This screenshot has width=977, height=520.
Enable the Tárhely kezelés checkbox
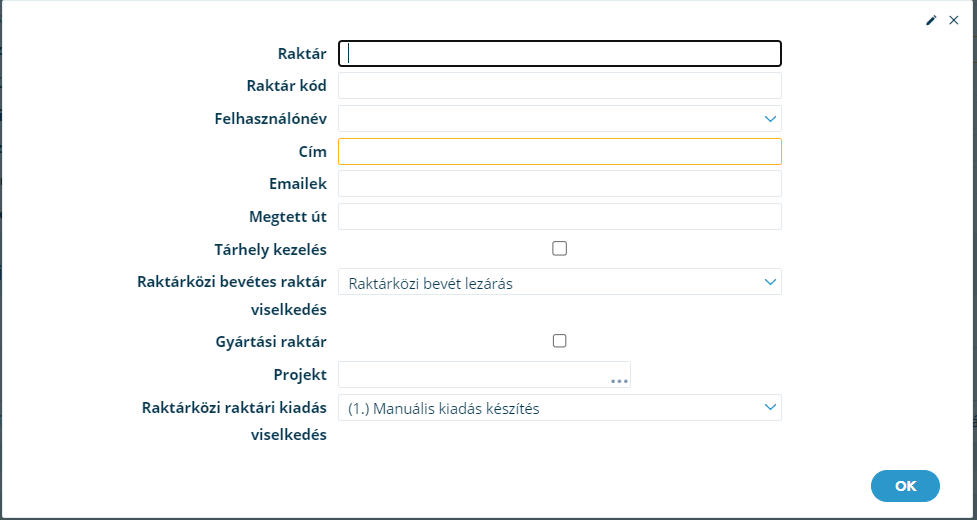[560, 248]
